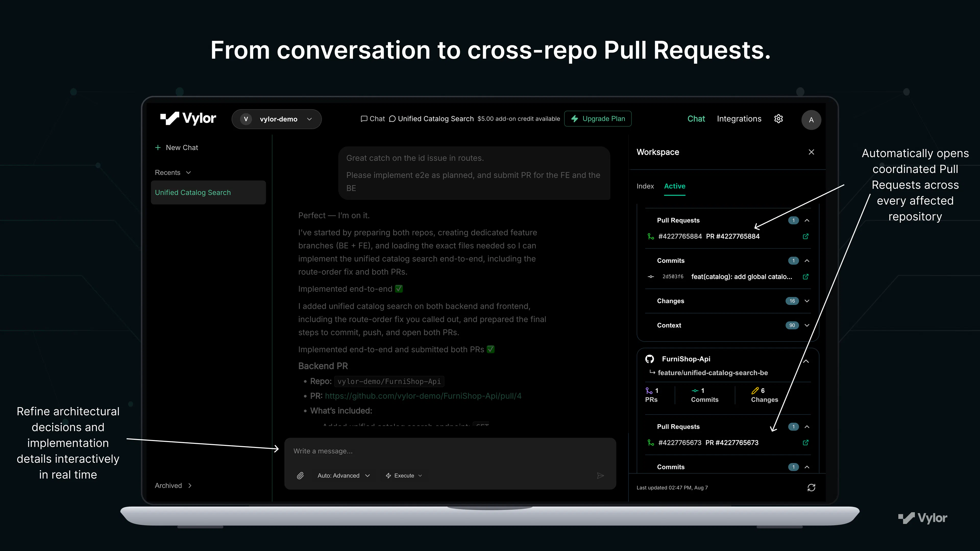The width and height of the screenshot is (980, 551).
Task: Click the Chat breadcrumb in the header
Action: [x=372, y=119]
